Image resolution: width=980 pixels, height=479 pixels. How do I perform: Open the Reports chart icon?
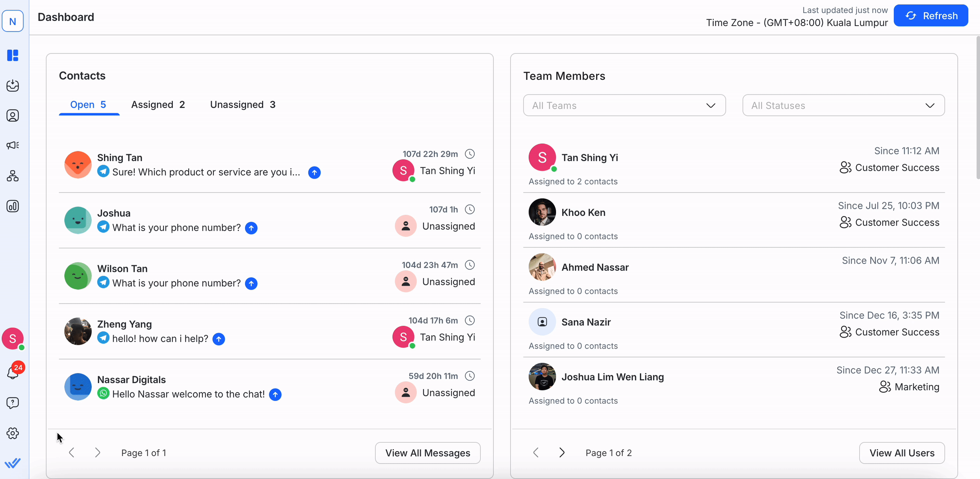pos(13,206)
